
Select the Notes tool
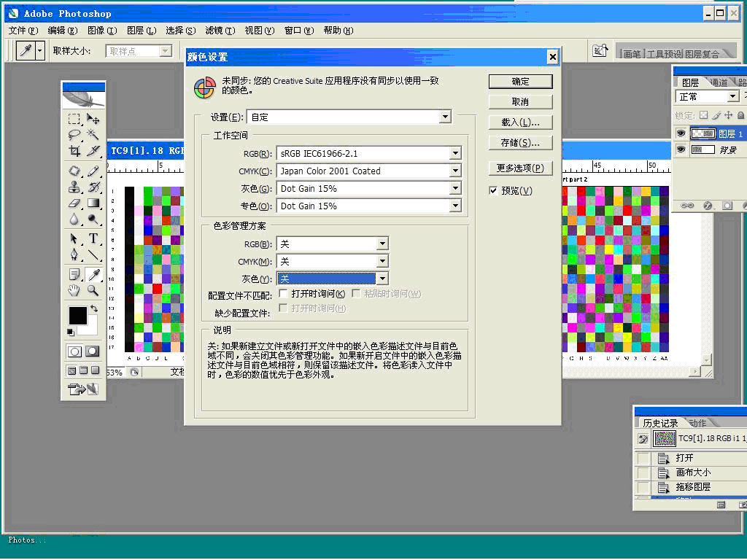coord(74,274)
